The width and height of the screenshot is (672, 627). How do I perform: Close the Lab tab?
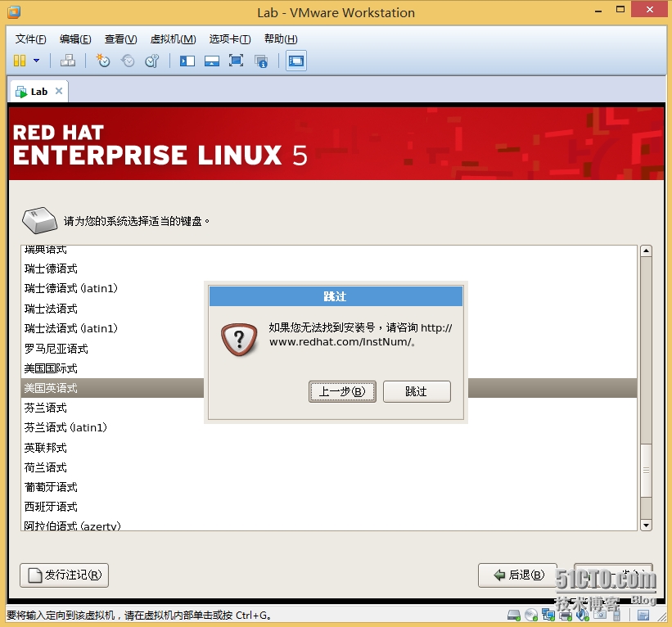point(59,91)
